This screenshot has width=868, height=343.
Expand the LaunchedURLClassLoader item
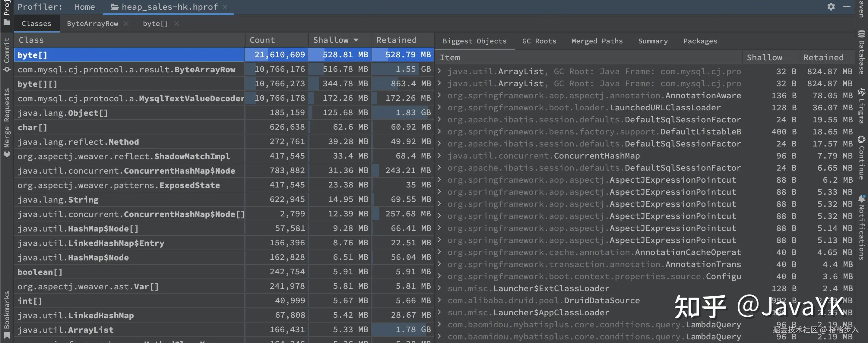[x=439, y=107]
